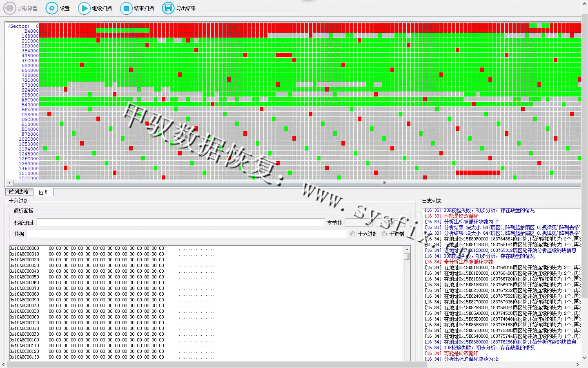
Task: Select the 十进制 radio button
Action: tap(384, 234)
